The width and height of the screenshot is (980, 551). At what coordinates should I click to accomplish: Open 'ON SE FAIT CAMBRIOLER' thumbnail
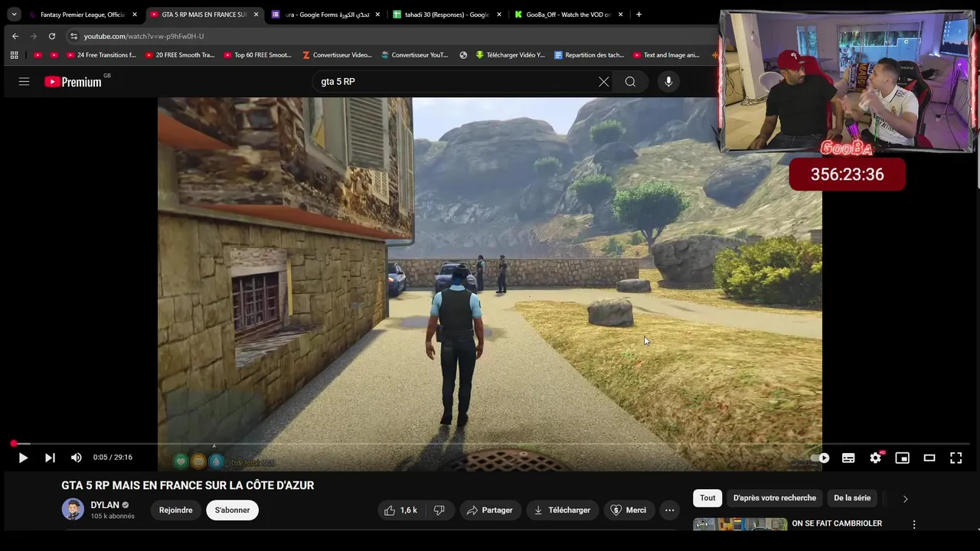coord(740,524)
